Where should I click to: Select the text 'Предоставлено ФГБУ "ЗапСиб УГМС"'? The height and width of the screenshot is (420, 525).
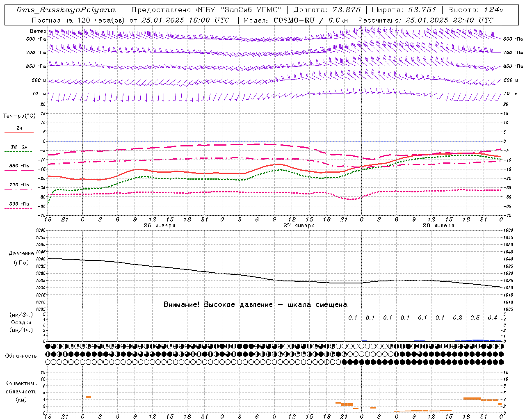coord(207,10)
